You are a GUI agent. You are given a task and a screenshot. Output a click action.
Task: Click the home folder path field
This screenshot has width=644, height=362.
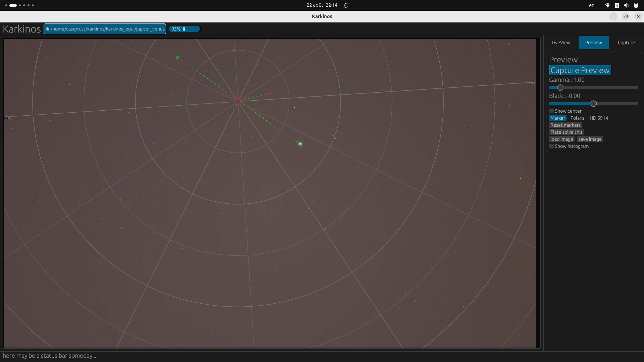click(105, 29)
